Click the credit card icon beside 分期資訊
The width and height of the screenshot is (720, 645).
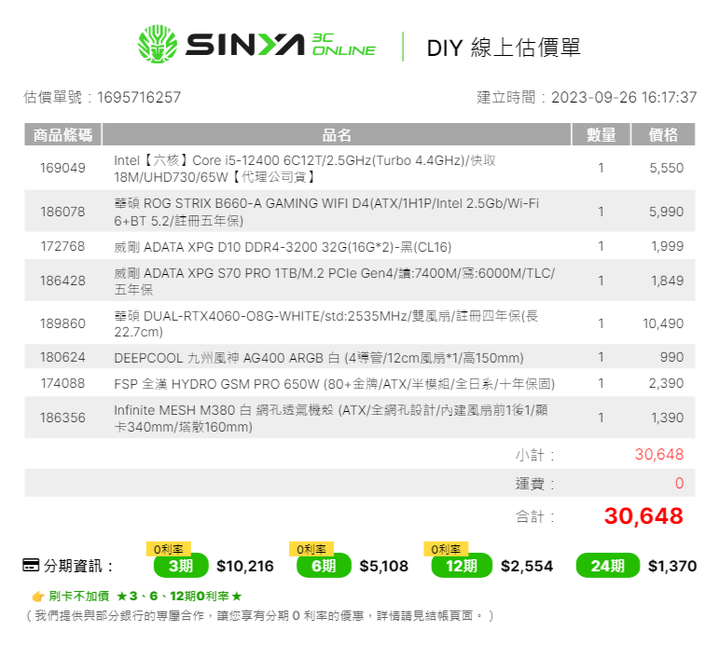(31, 565)
